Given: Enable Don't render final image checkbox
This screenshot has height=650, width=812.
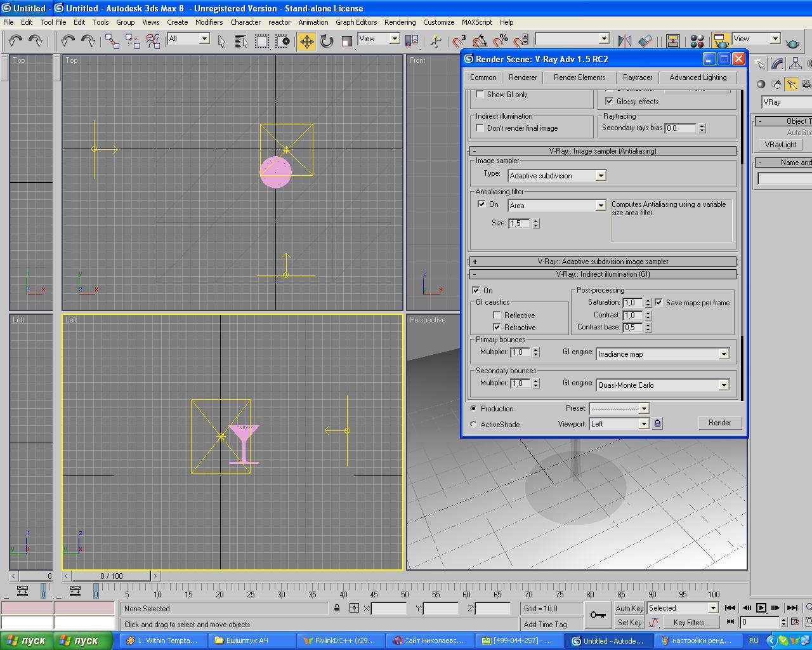Looking at the screenshot, I should [480, 128].
